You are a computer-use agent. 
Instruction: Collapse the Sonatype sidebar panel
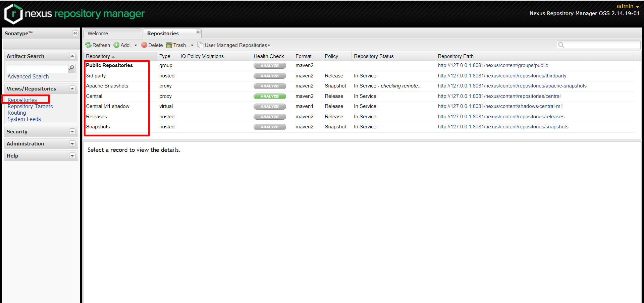click(75, 33)
